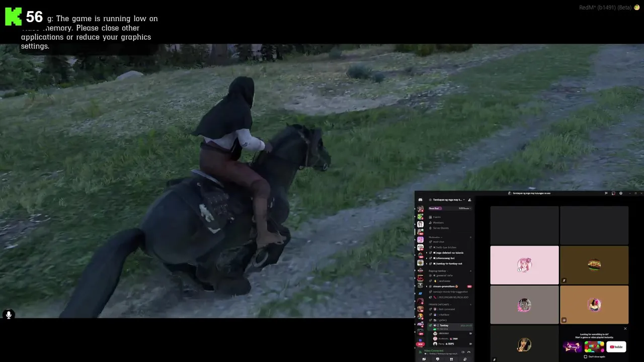Check the Don't show again box

point(585,356)
